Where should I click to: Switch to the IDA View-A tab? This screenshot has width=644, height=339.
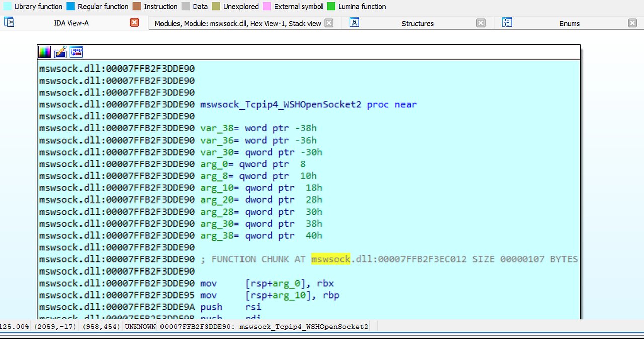click(71, 23)
